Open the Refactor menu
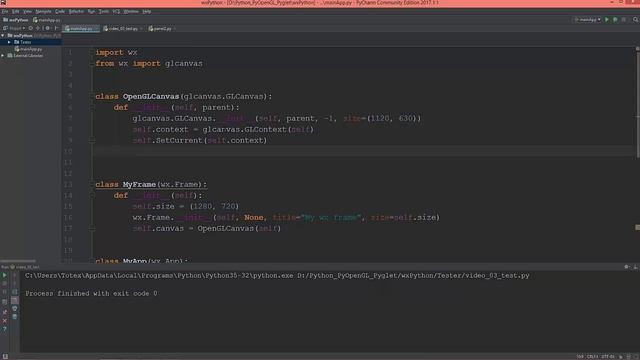 [x=76, y=11]
